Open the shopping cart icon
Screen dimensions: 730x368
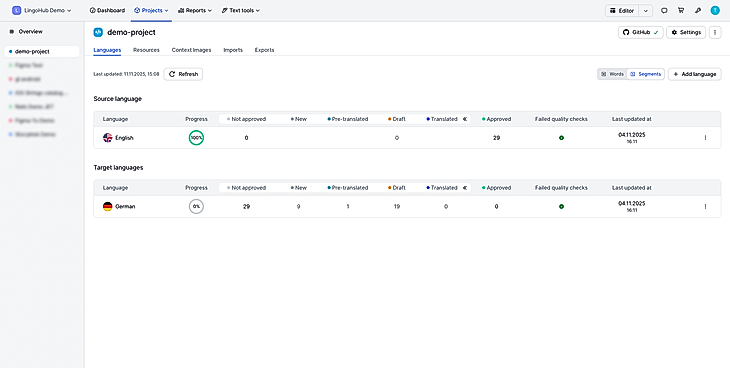[681, 10]
